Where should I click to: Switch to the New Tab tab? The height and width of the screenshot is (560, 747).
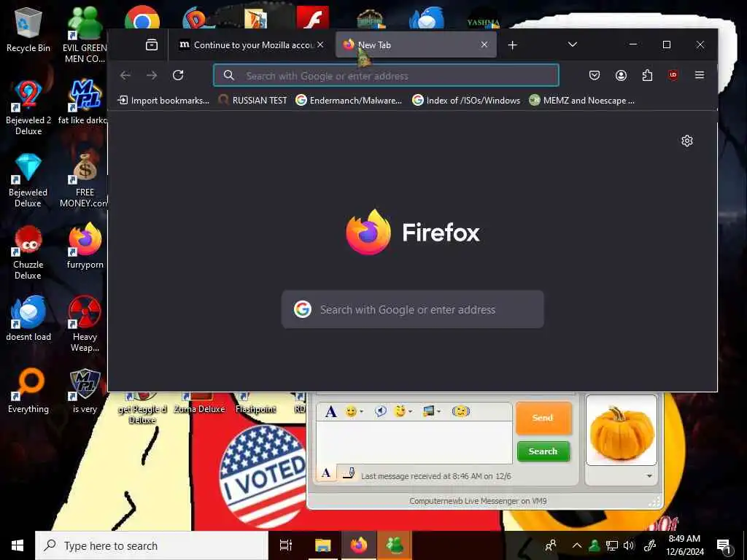click(416, 44)
